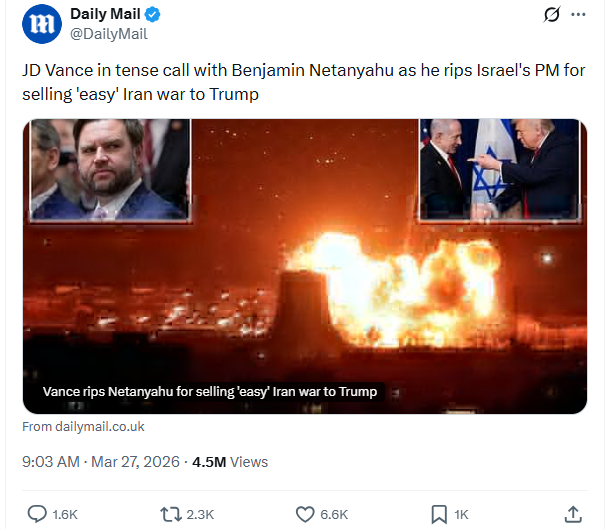
Task: Click the Daily Mail profile avatar
Action: pos(40,25)
